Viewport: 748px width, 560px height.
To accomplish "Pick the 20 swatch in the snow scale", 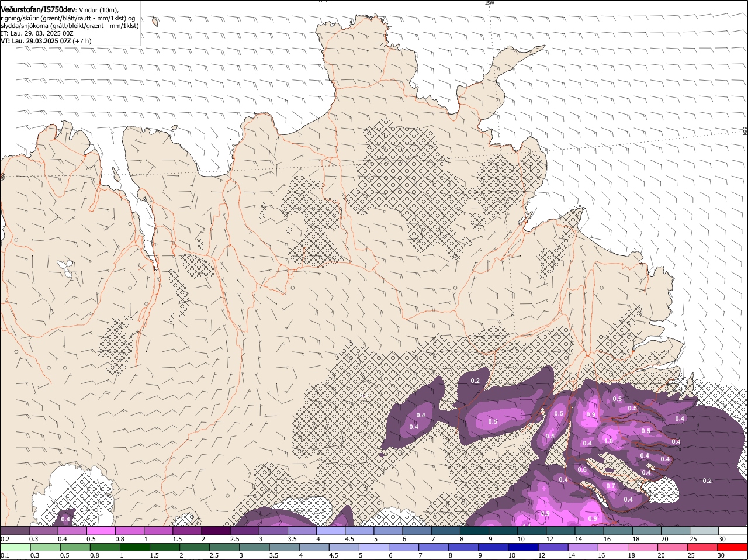I will [x=676, y=530].
